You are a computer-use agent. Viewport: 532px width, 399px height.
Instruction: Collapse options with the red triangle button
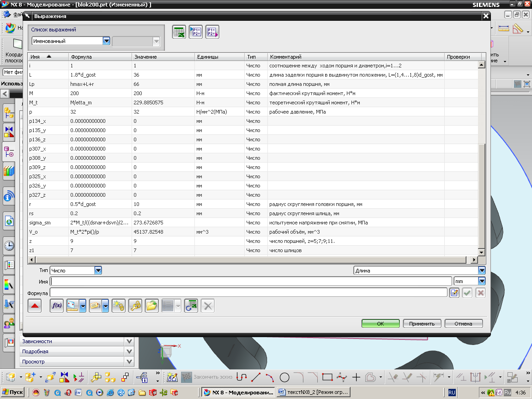tap(35, 306)
